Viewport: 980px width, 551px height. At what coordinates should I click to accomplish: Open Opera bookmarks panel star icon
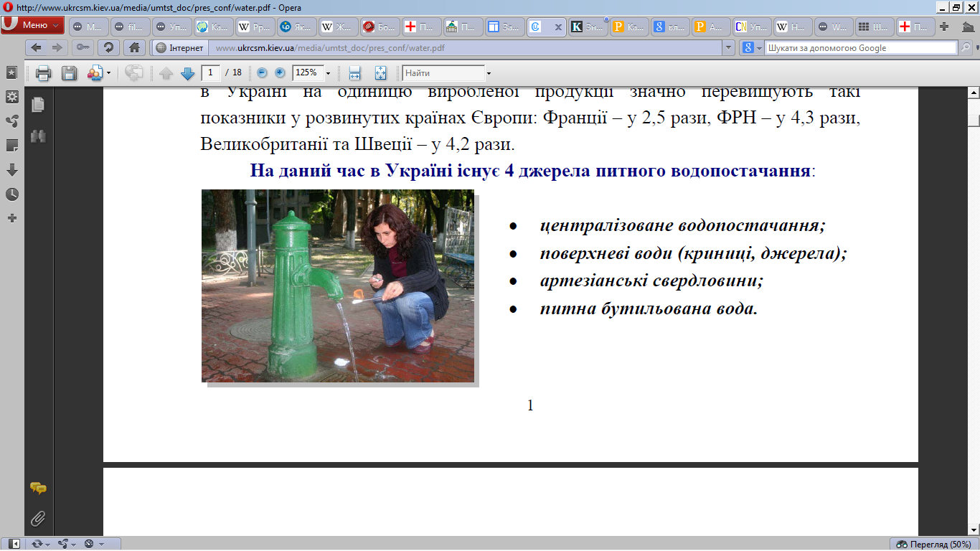tap(11, 72)
